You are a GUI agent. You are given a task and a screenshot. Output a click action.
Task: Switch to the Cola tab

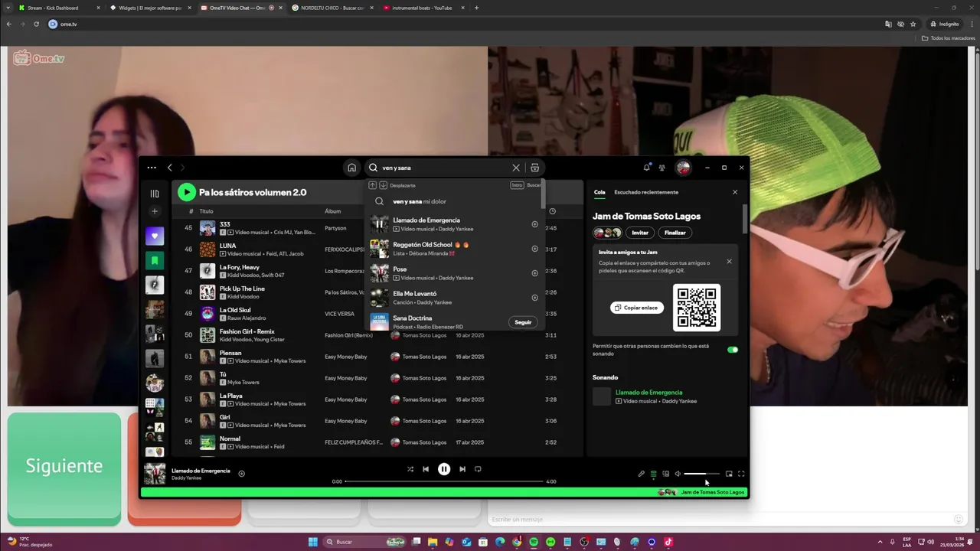[599, 192]
